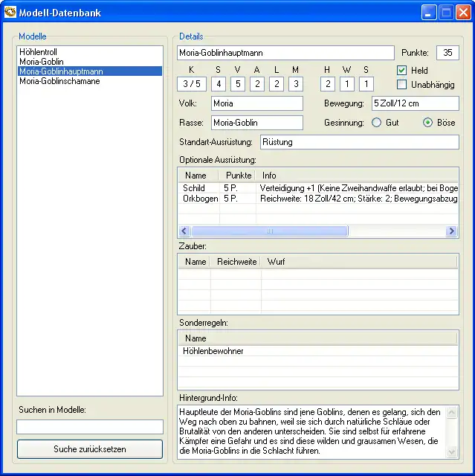Click the Modell-Datenbank app icon in title bar

10,13
